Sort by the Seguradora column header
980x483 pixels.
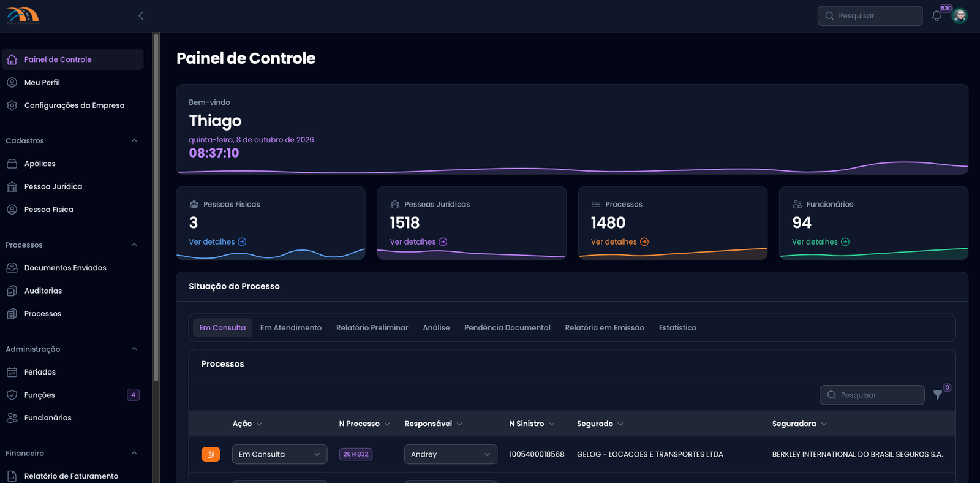tap(799, 424)
